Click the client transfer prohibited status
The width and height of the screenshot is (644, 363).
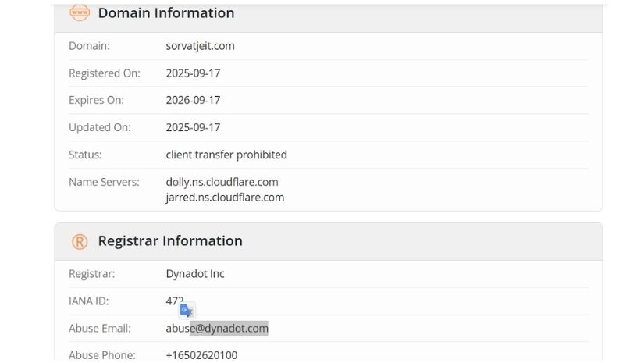[x=226, y=155]
